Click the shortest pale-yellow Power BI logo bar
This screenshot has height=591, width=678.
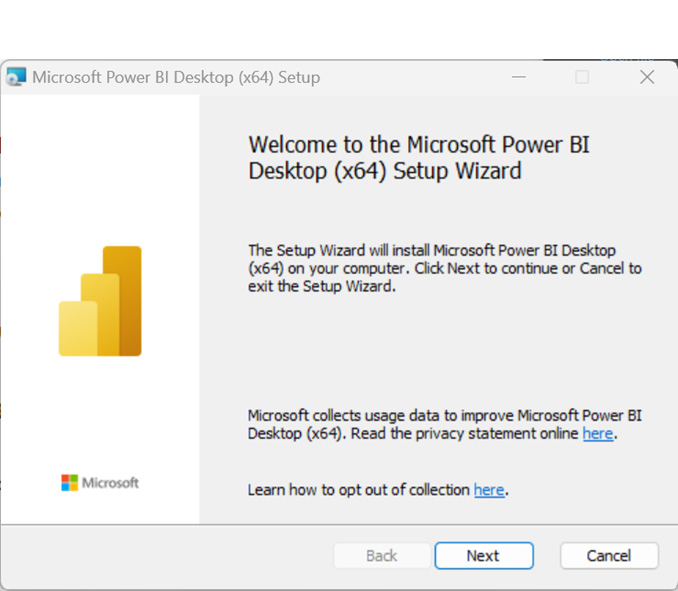(78, 329)
